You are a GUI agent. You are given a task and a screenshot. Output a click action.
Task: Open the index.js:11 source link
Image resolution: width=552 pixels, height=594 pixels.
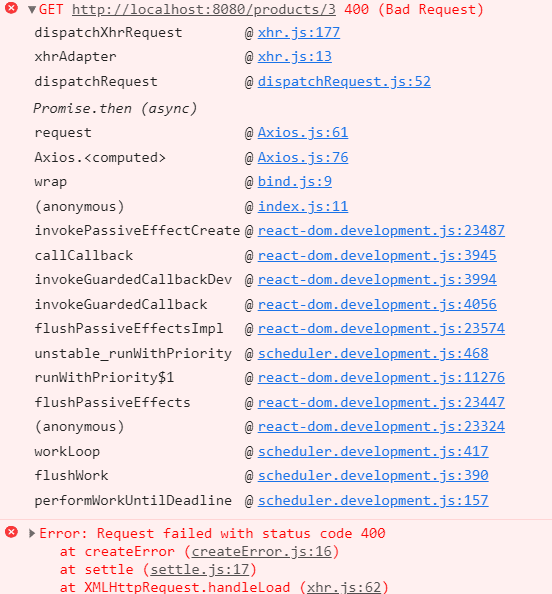point(303,207)
